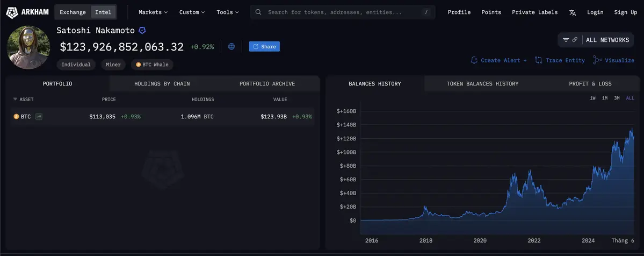Click the language translate icon
644x256 pixels.
tap(573, 12)
